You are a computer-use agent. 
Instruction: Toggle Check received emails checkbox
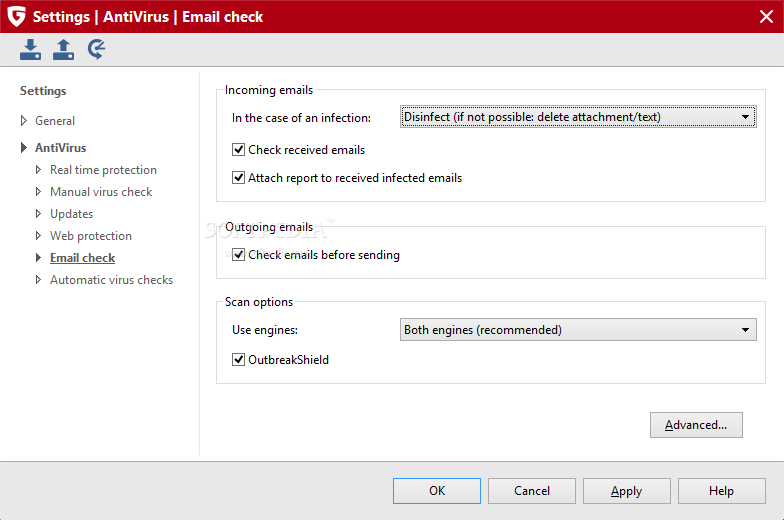tap(238, 150)
